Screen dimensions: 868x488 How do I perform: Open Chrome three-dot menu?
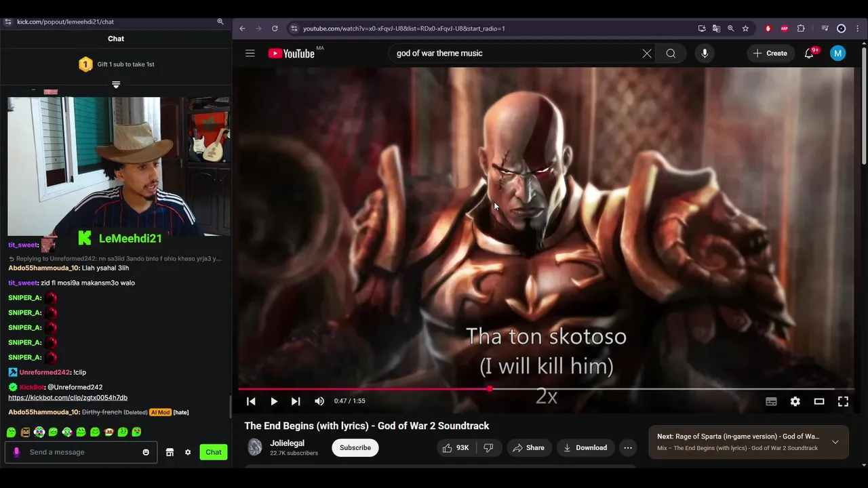(857, 28)
